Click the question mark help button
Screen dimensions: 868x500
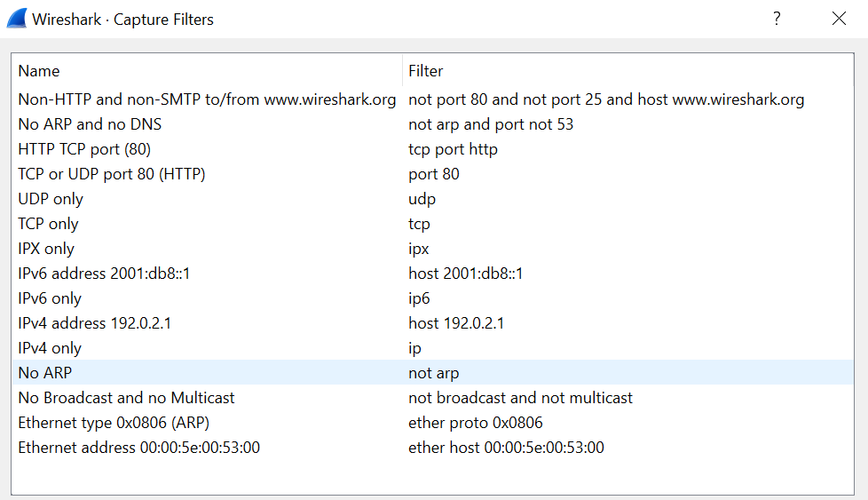(777, 19)
